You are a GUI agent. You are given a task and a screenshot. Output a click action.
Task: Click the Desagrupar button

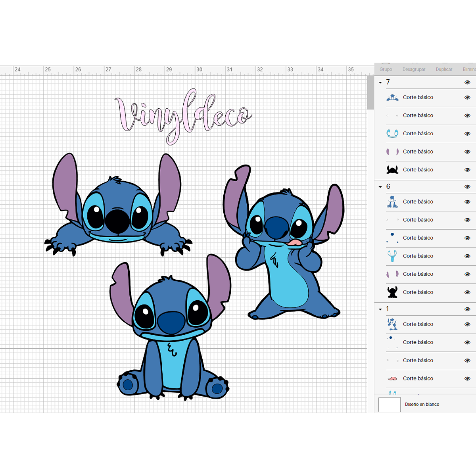[x=414, y=69]
